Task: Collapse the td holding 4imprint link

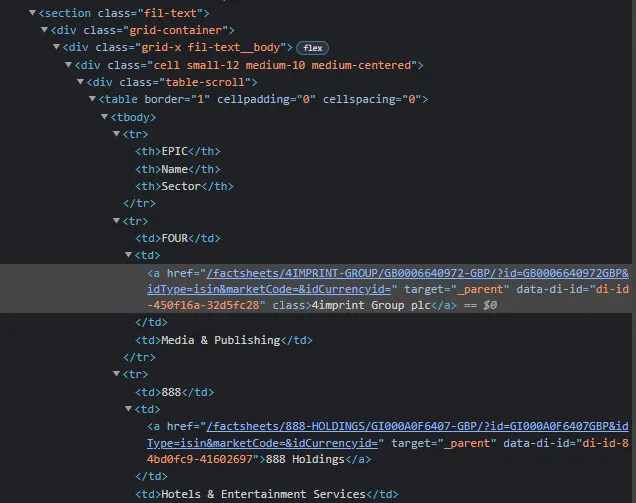Action: click(128, 255)
